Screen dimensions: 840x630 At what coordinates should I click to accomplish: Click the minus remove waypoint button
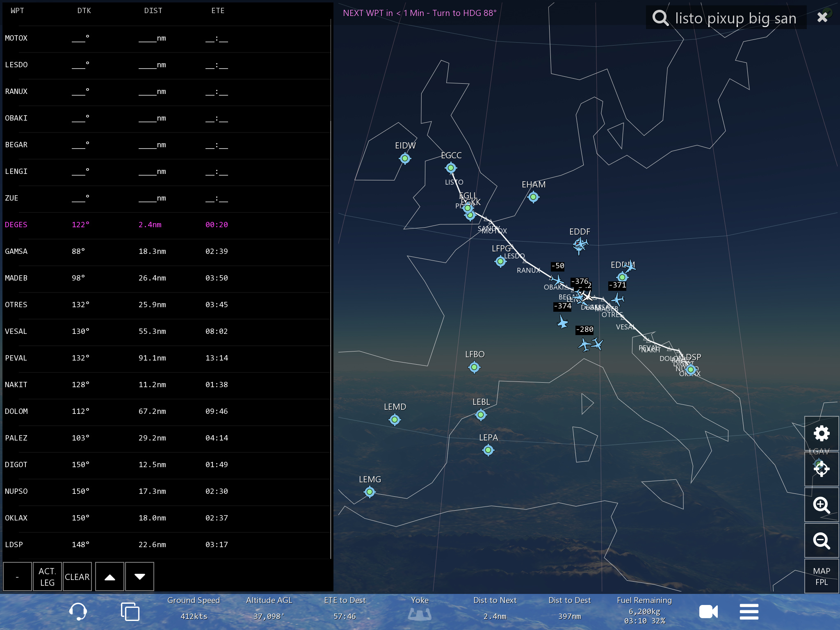[17, 577]
